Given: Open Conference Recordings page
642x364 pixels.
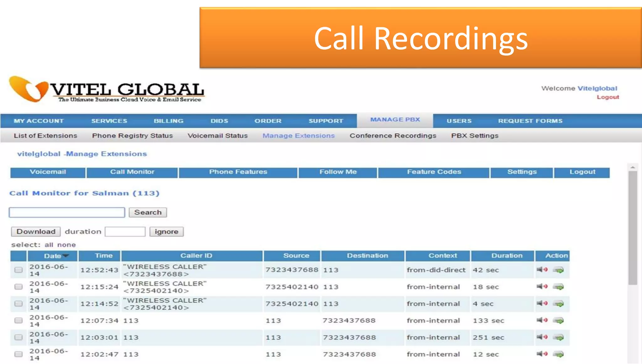Looking at the screenshot, I should click(393, 136).
